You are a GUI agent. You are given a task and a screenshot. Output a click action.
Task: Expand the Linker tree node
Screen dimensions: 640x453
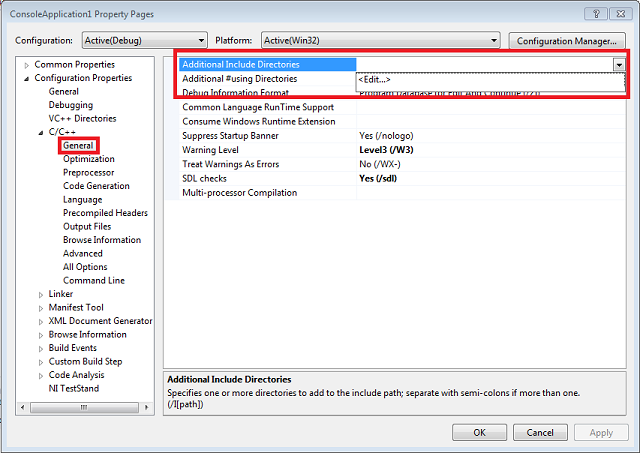click(41, 295)
